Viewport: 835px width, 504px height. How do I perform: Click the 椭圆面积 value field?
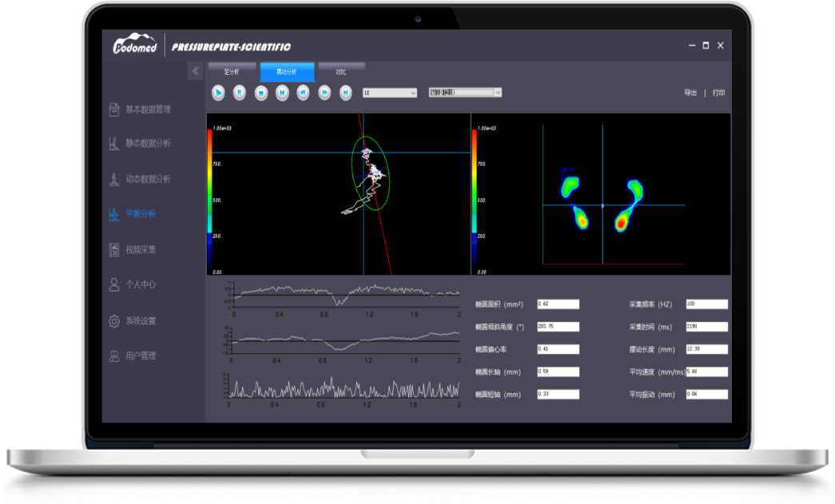tap(558, 304)
